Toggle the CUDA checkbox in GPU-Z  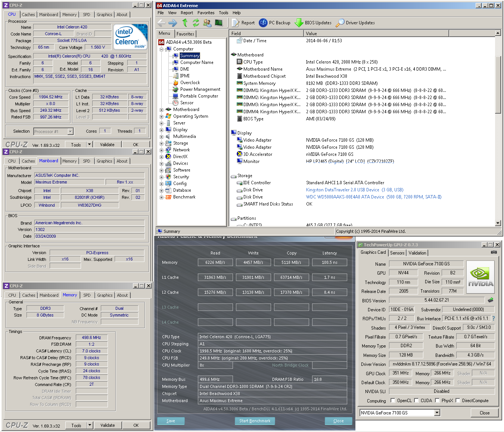click(416, 400)
